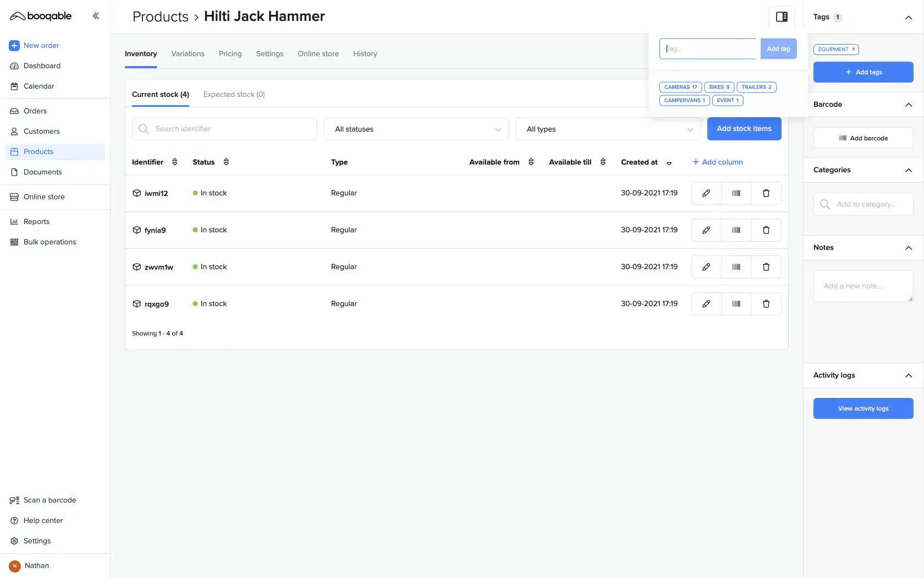Collapse the sidebar with the double chevron
This screenshot has width=924, height=578.
(x=96, y=16)
